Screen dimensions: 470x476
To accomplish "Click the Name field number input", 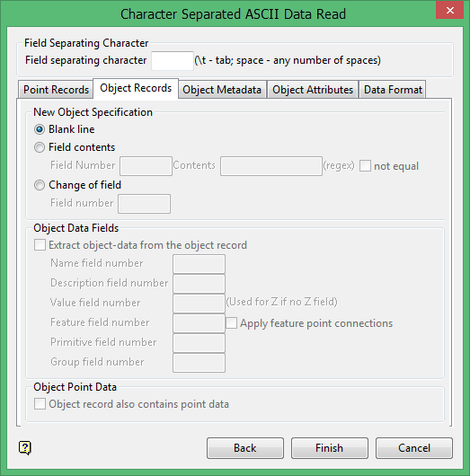I will [x=199, y=264].
